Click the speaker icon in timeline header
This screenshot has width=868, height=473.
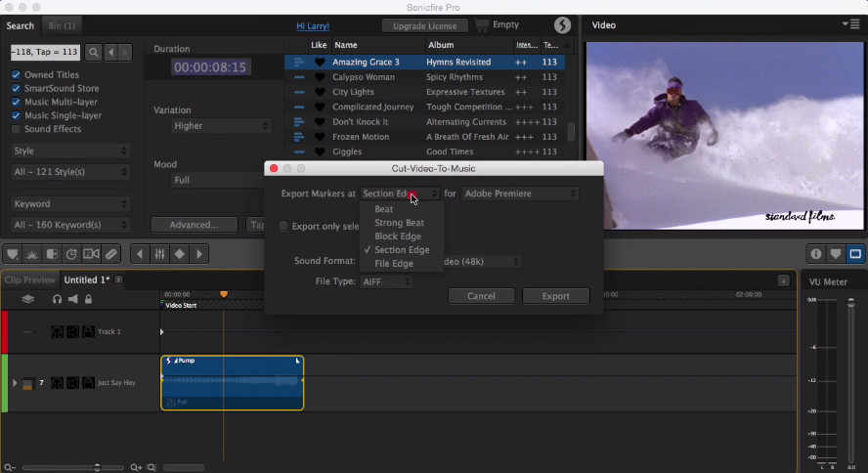pyautogui.click(x=72, y=299)
